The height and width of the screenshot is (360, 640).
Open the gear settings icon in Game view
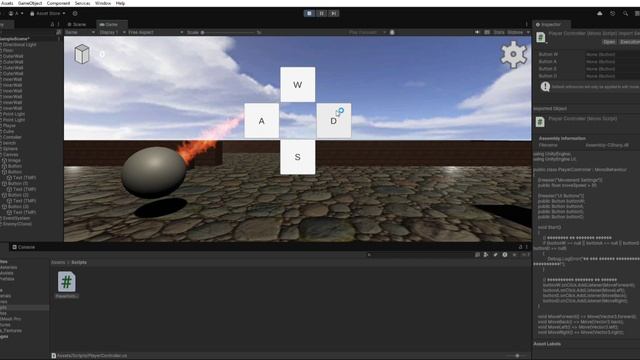pos(513,54)
